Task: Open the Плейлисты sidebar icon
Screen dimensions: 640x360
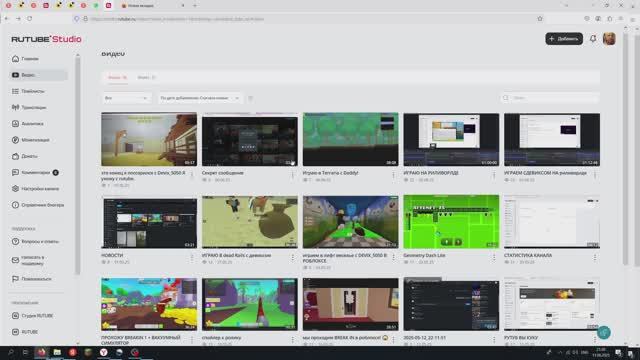Action: click(x=16, y=91)
